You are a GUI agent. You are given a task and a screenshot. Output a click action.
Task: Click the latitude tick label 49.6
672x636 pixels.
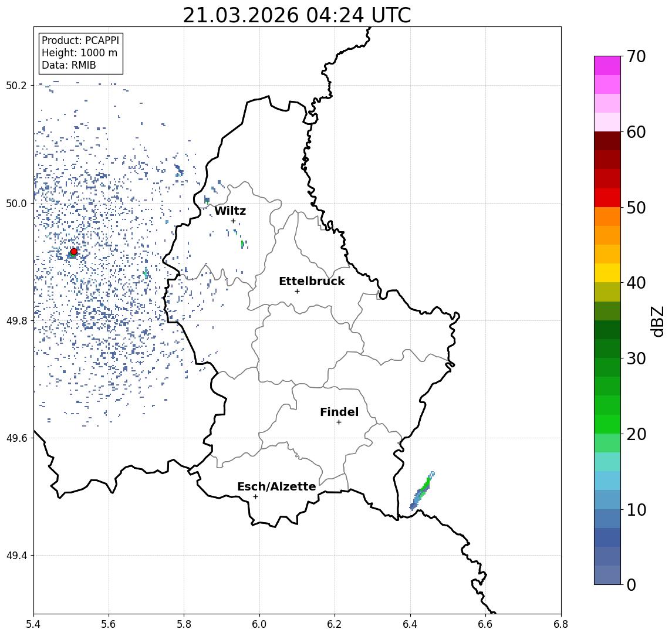pos(16,438)
